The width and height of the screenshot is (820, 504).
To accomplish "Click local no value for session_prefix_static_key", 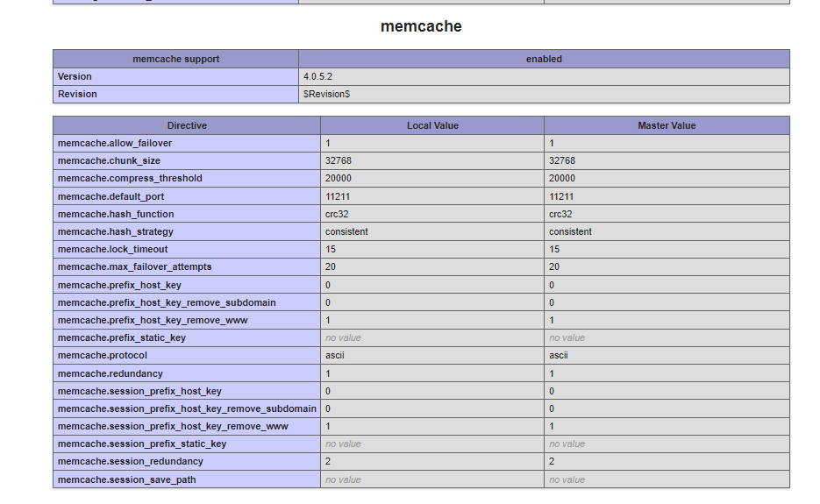I will point(343,444).
